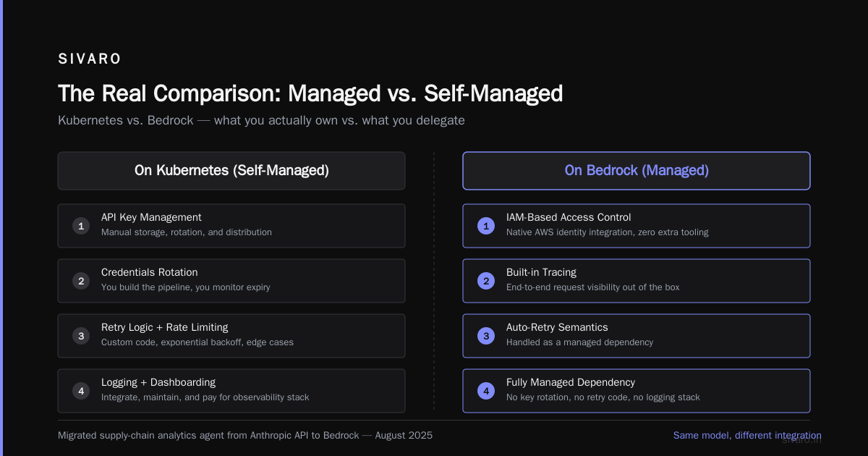Click the 'Logging + Dashboarding' title
Image resolution: width=868 pixels, height=456 pixels.
click(x=158, y=382)
